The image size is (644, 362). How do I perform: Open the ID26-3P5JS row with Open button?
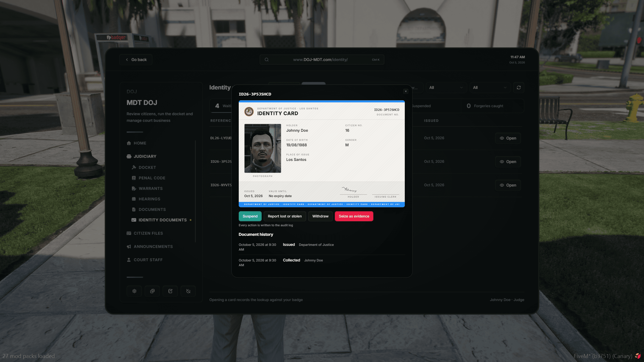click(x=508, y=162)
